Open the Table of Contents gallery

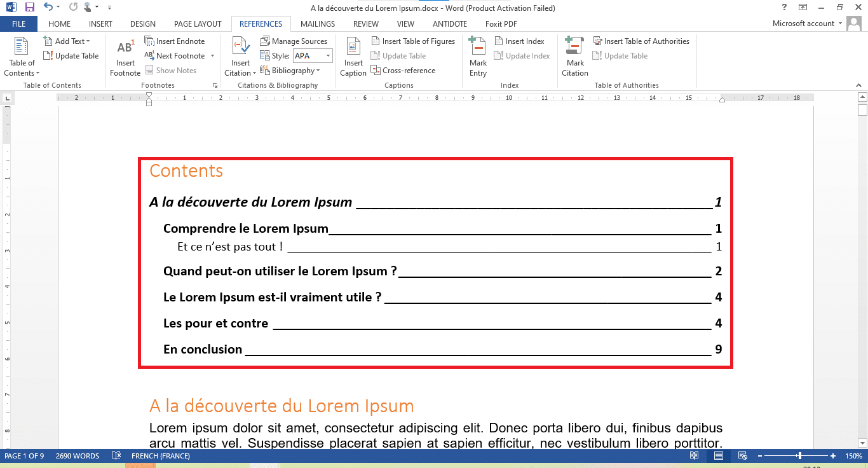[22, 57]
